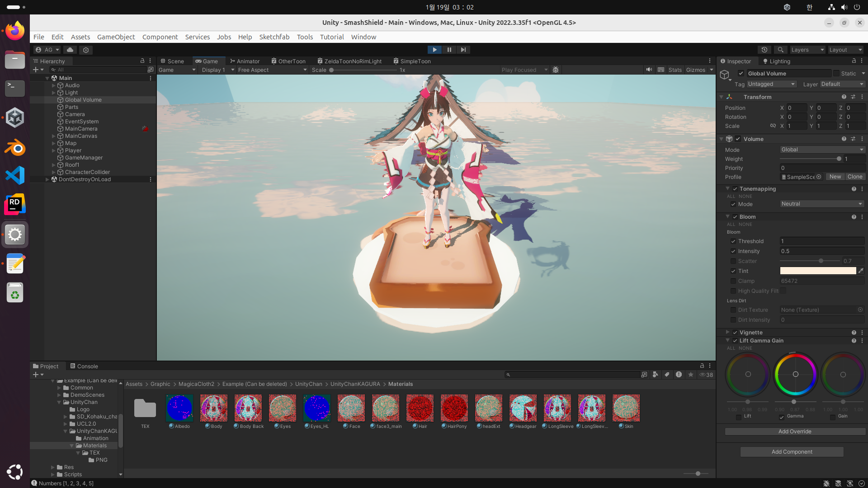
Task: Filter Project search by label icon
Action: 667,375
